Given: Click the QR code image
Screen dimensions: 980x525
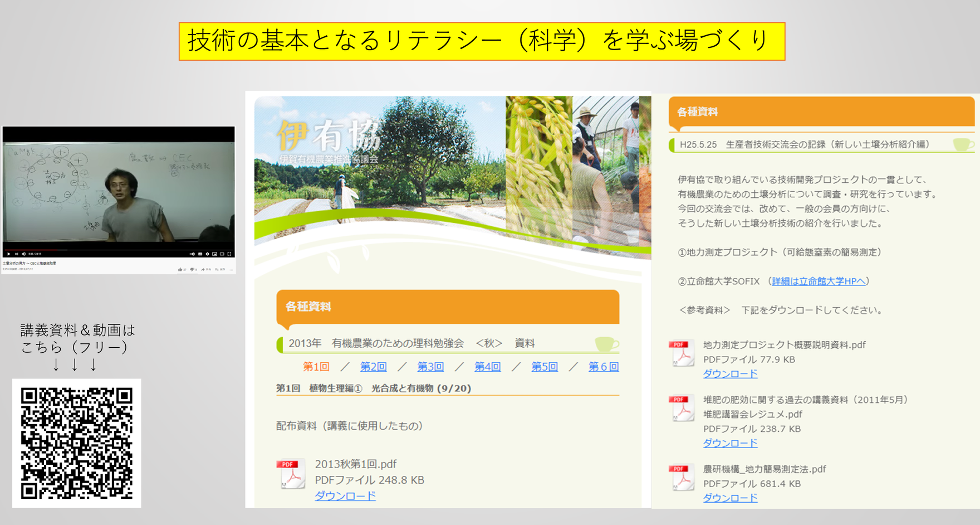Looking at the screenshot, I should (77, 443).
